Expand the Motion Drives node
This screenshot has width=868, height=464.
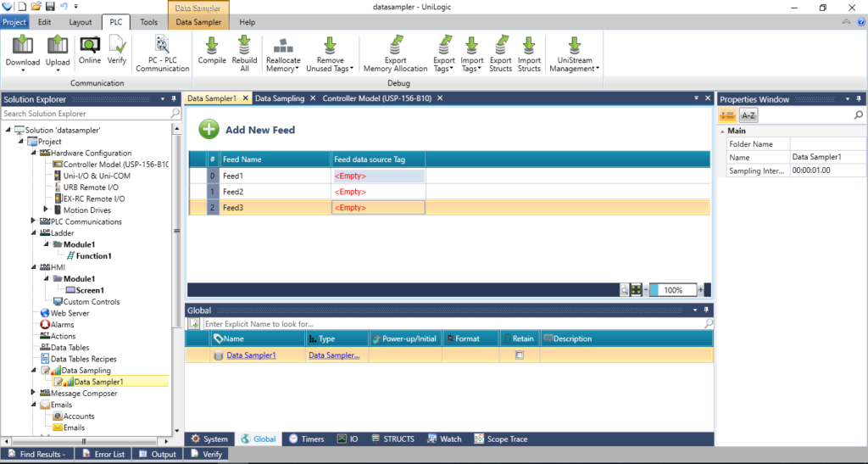tap(46, 210)
